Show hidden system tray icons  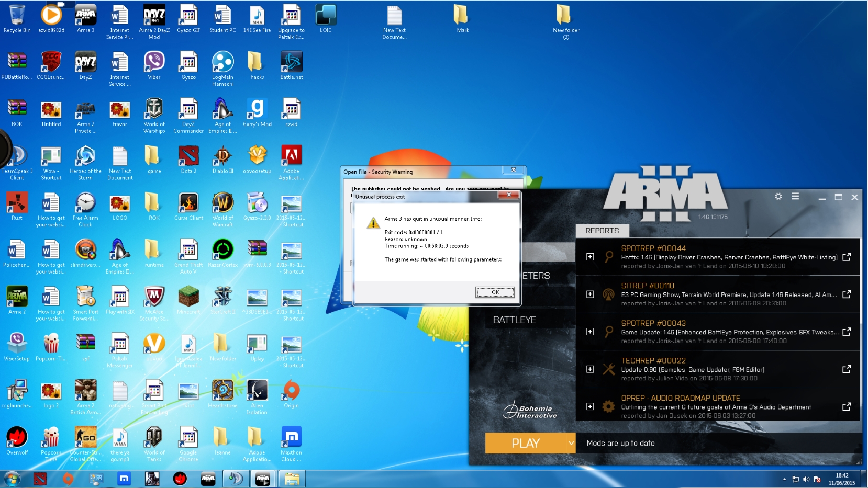784,479
